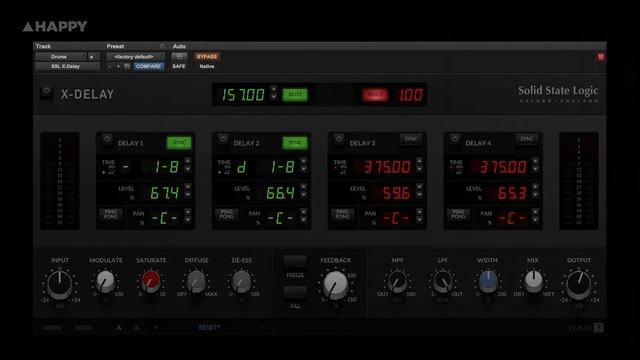Toggle the Delay 3 power icon
640x360 pixels.
339,139
